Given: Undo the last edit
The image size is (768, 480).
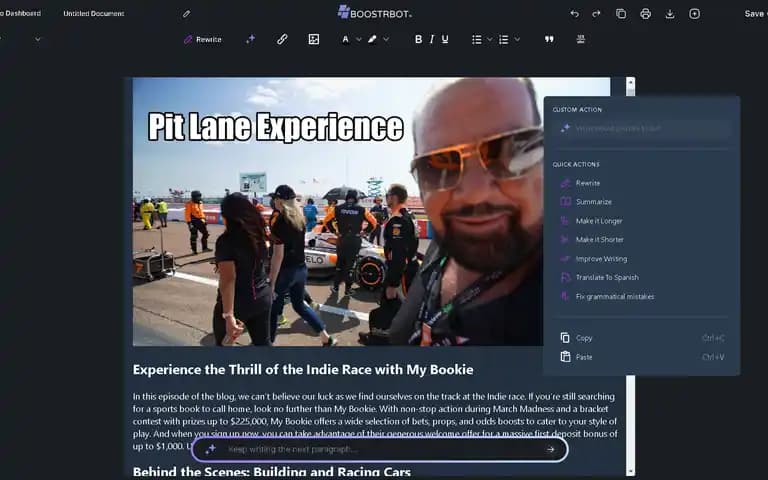Looking at the screenshot, I should [575, 14].
